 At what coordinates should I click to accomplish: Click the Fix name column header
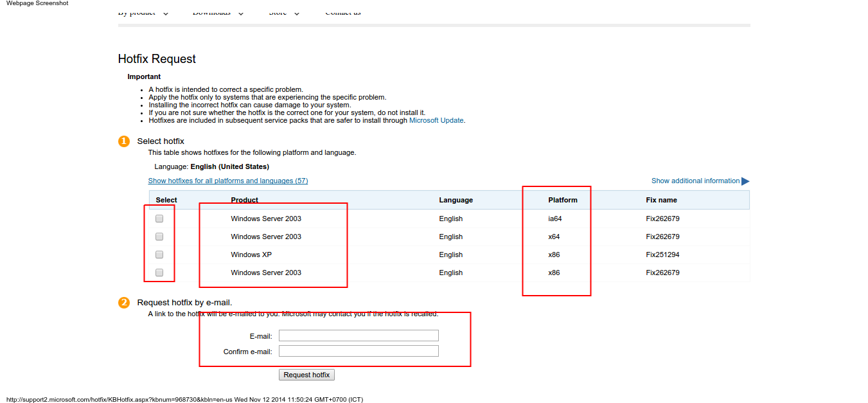662,200
